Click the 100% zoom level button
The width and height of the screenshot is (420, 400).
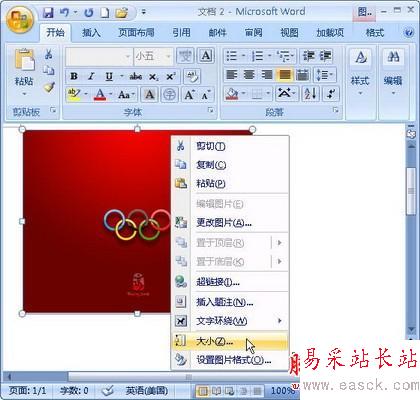click(283, 390)
